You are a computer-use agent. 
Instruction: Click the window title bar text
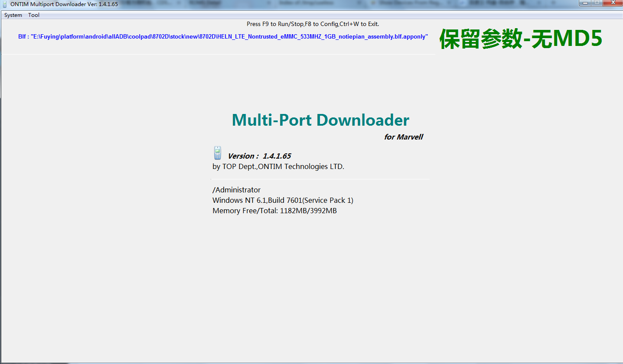coord(64,4)
